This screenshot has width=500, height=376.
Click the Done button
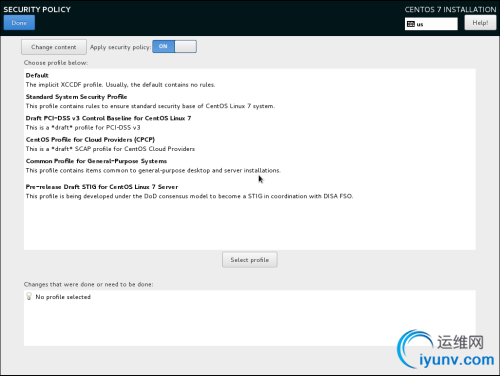(19, 23)
